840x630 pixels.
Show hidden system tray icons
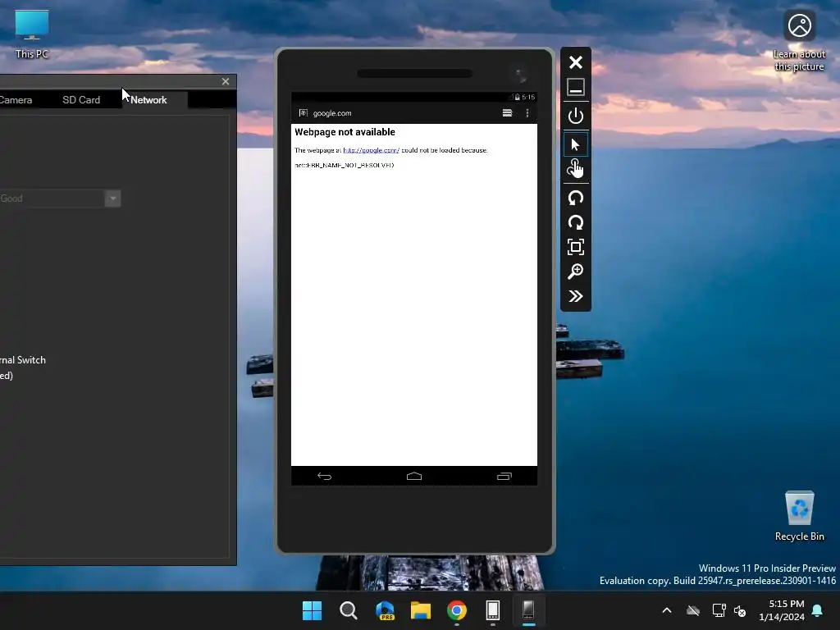(x=667, y=610)
